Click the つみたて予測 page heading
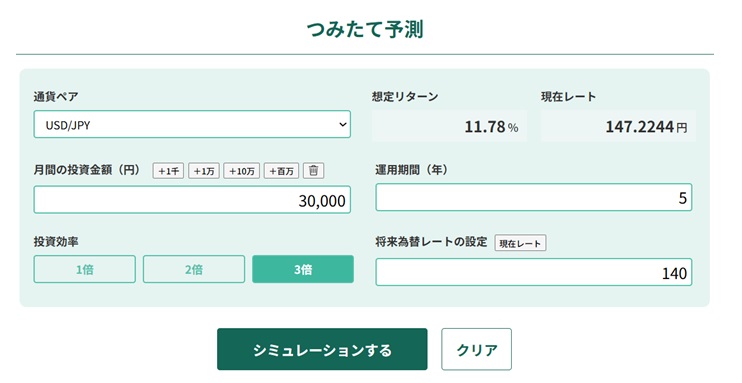The height and width of the screenshot is (383, 742). (x=365, y=29)
